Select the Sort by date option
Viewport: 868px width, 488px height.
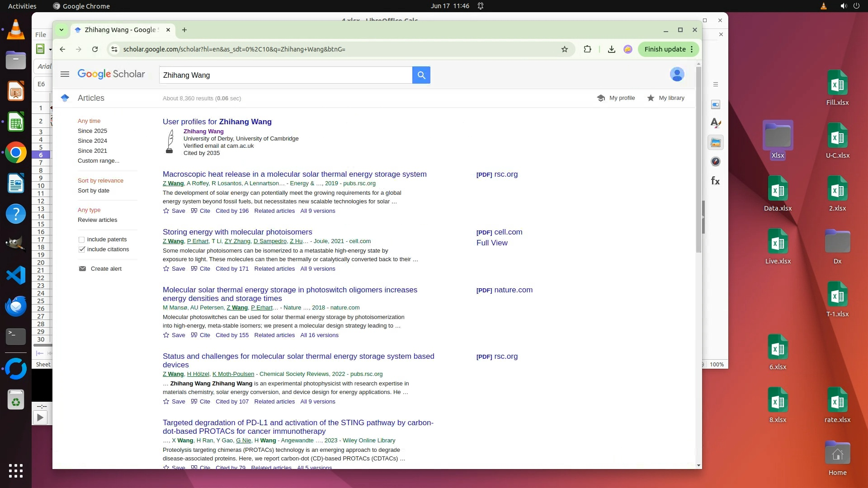(x=94, y=191)
